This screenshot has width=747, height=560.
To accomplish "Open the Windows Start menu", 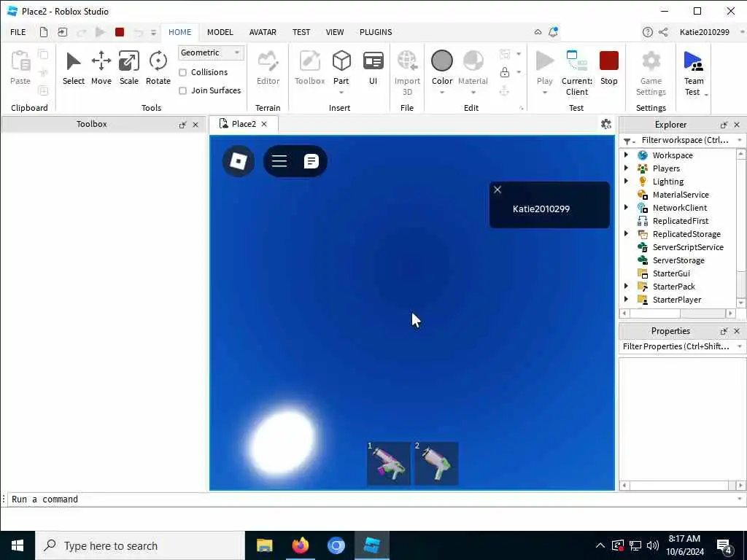I will tap(18, 545).
